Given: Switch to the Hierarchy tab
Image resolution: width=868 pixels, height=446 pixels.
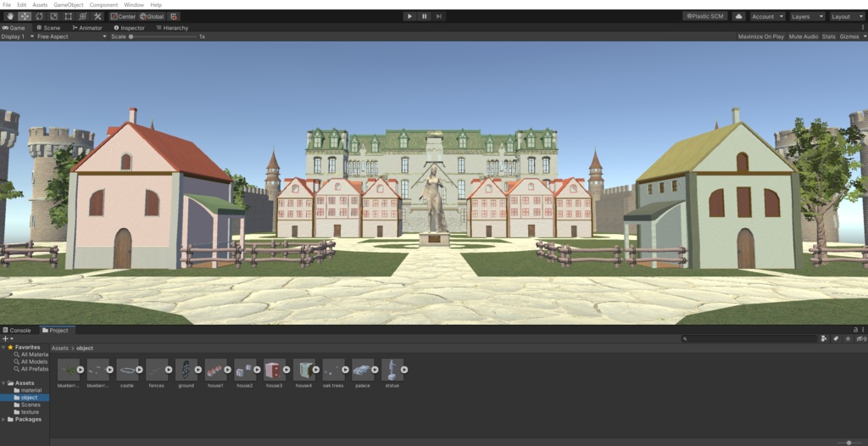Looking at the screenshot, I should (x=172, y=28).
